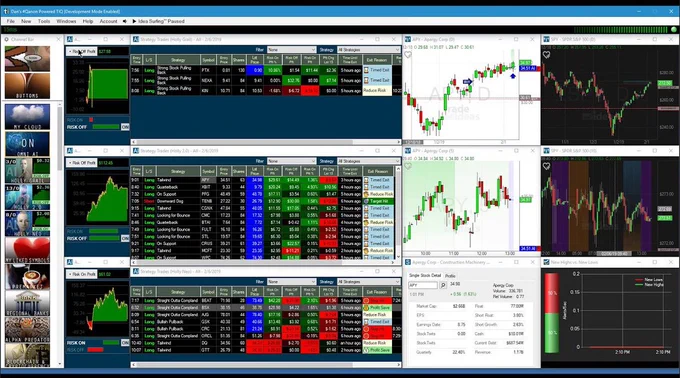680x378 pixels.
Task: Open the Premarket coffee cup channel
Action: click(x=27, y=277)
